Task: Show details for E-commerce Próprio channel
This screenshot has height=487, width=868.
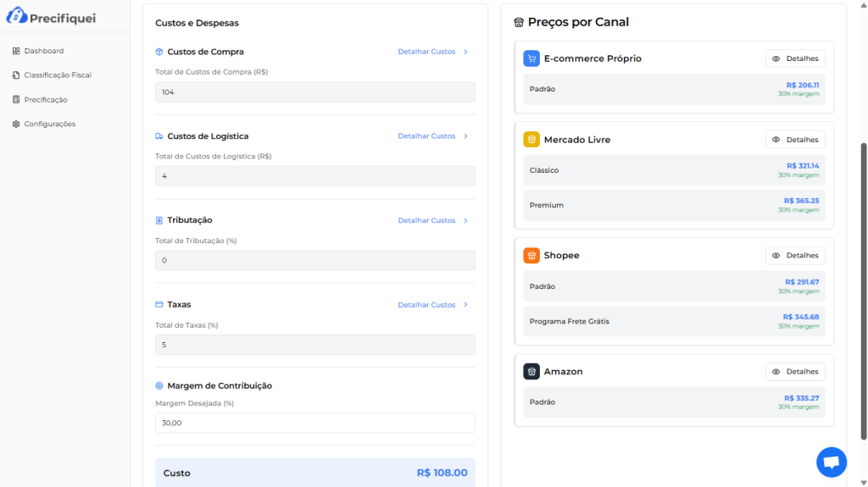Action: pos(795,58)
